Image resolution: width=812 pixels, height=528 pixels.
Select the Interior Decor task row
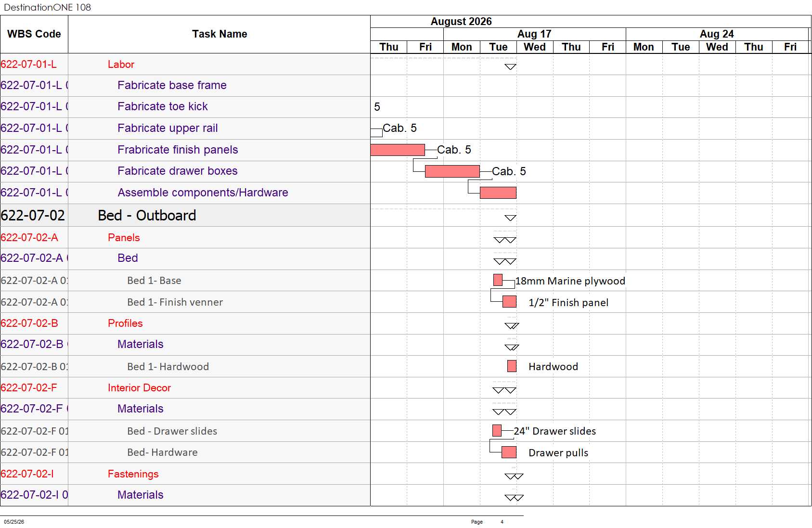[x=185, y=388]
